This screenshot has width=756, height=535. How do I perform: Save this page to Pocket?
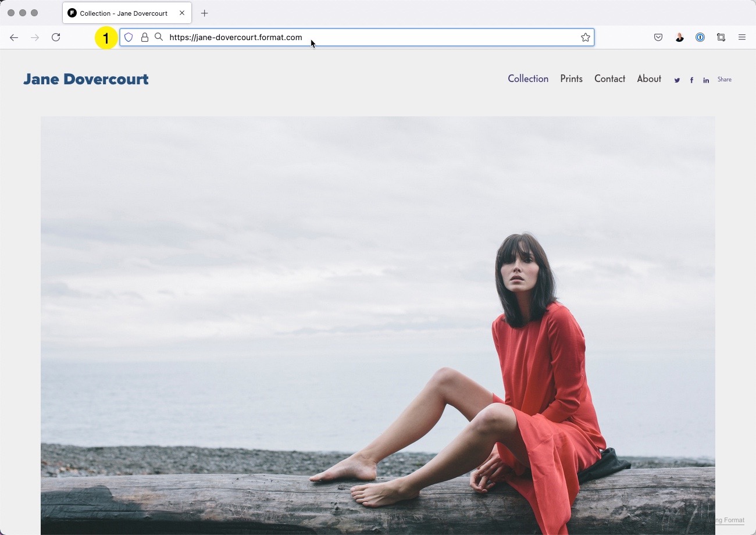click(658, 37)
